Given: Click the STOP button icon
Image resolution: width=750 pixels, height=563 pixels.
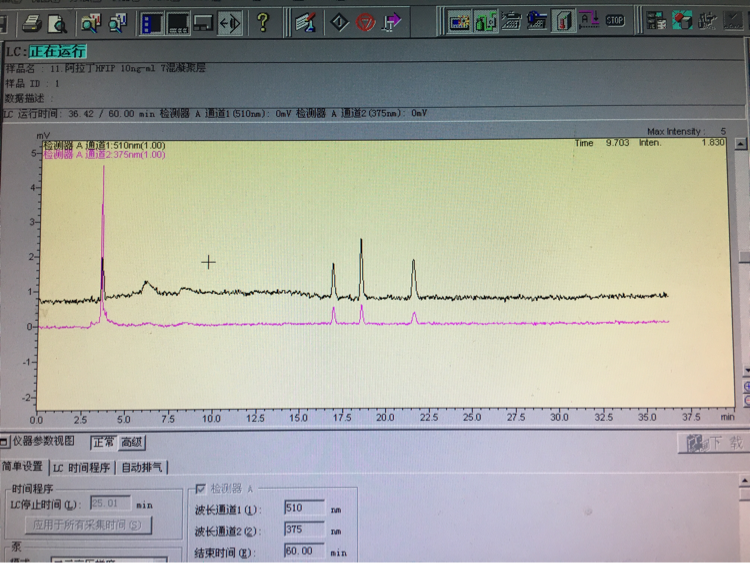Looking at the screenshot, I should [615, 20].
